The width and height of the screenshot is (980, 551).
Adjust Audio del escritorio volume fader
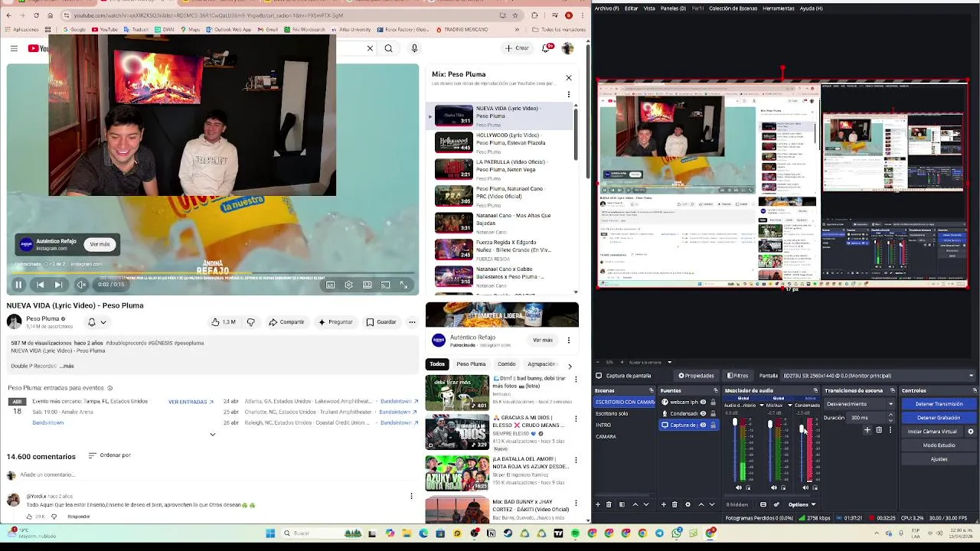pos(735,422)
